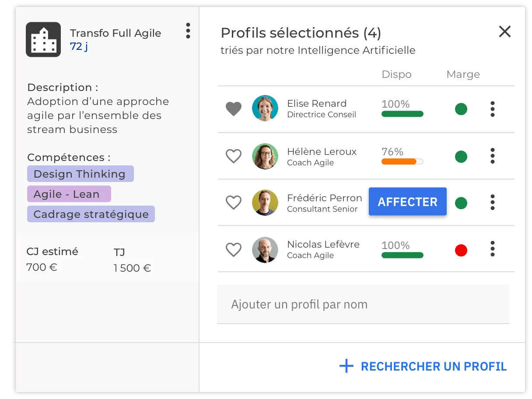
Task: Select the Agile - Lean skill tag
Action: pos(69,194)
